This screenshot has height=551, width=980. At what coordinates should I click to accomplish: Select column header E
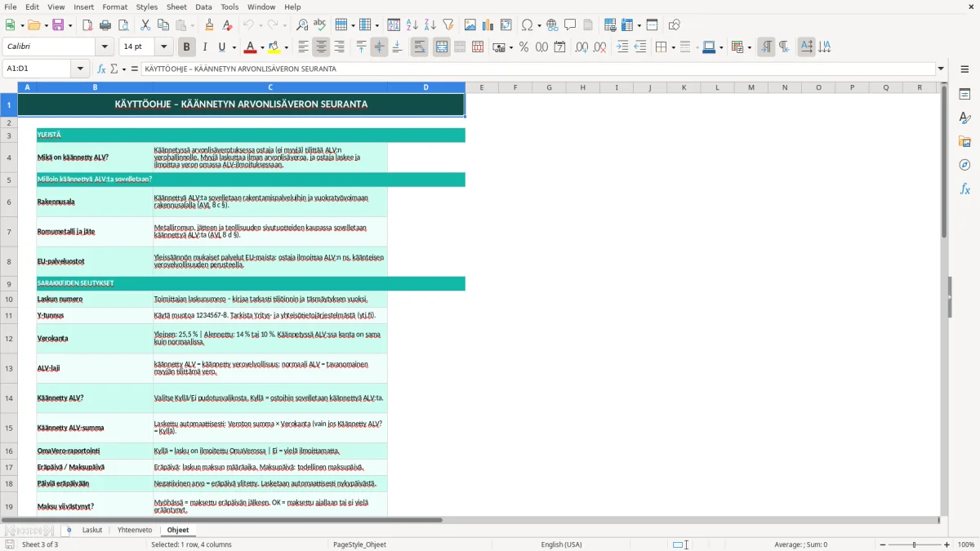(x=481, y=87)
